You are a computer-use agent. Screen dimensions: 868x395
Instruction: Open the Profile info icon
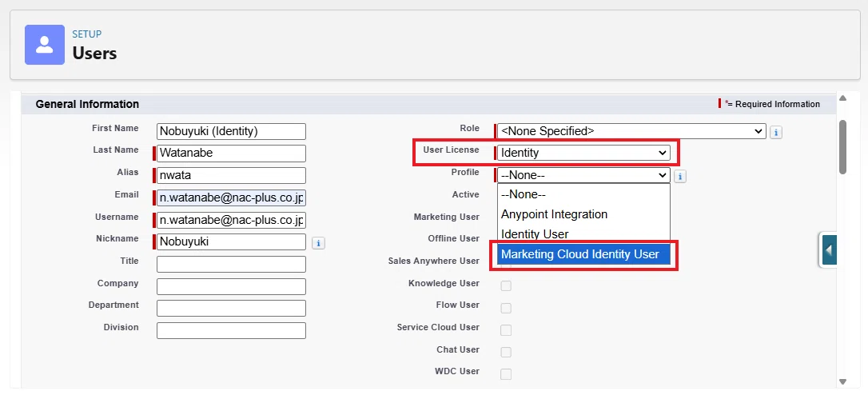click(x=680, y=176)
